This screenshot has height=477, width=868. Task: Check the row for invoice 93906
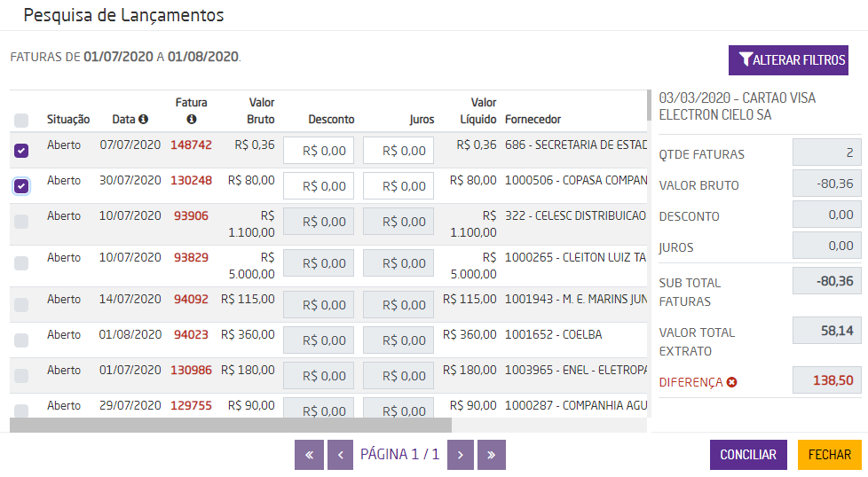21,222
